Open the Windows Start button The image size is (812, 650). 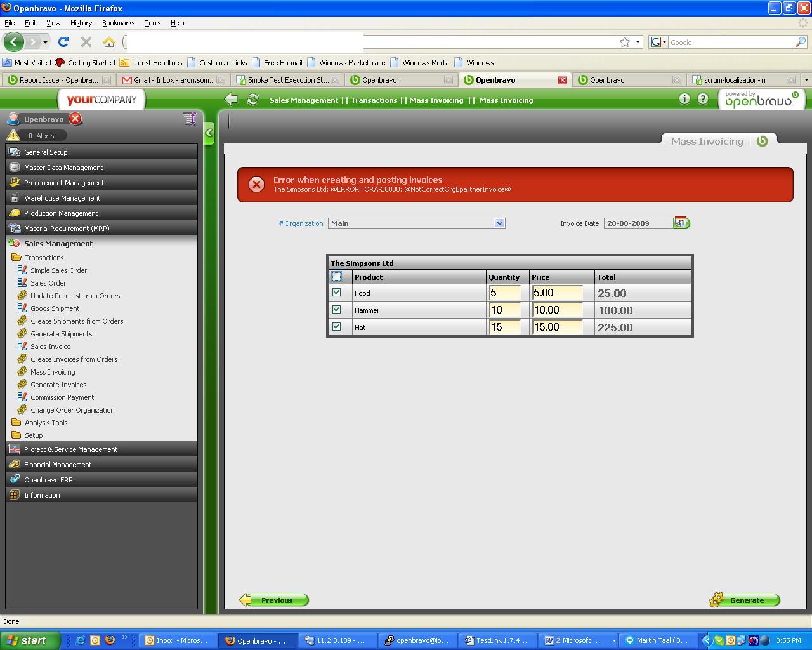point(30,640)
